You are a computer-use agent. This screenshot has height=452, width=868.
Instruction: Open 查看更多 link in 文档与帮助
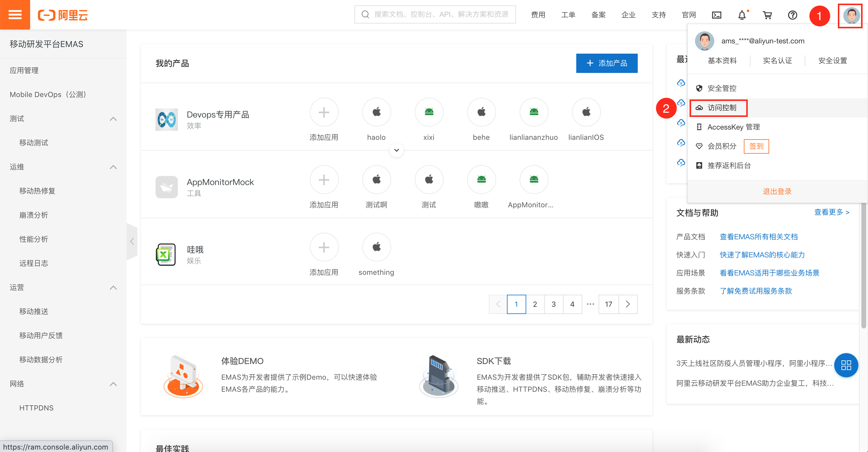click(832, 212)
